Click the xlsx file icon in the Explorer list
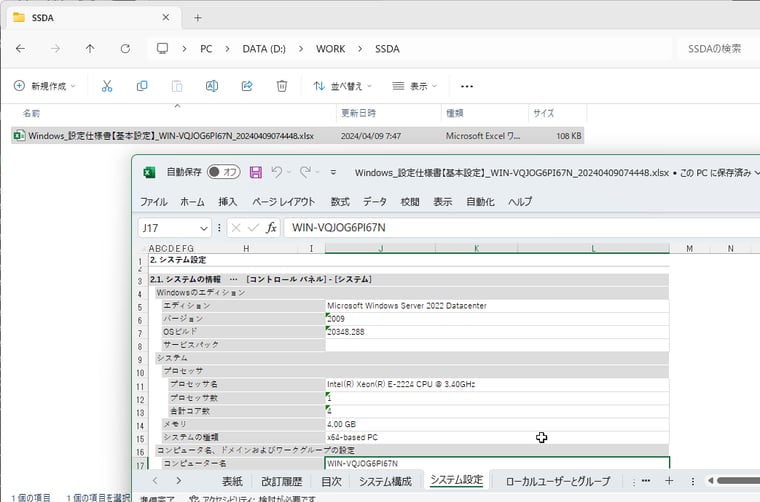760x502 pixels. pos(19,136)
